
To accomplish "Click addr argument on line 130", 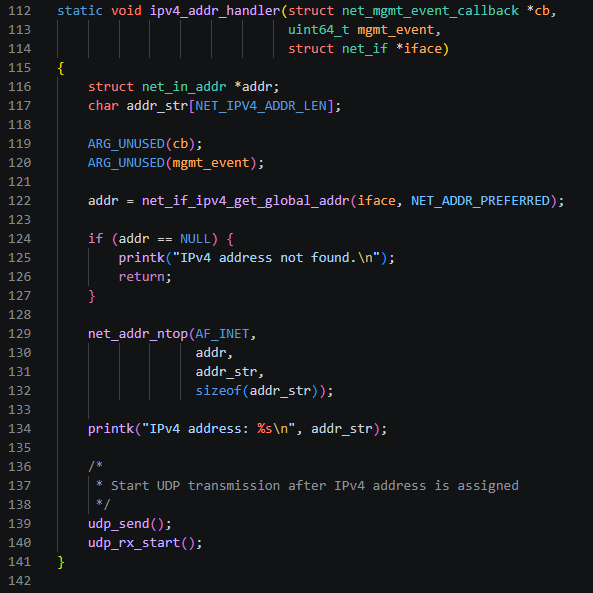I will (211, 353).
